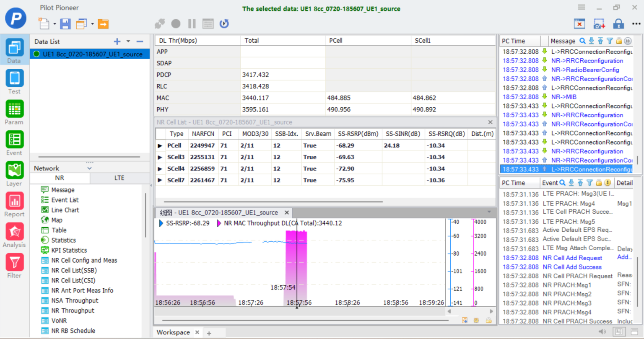
Task: Click the screenshot capture camera icon
Action: coord(599,24)
